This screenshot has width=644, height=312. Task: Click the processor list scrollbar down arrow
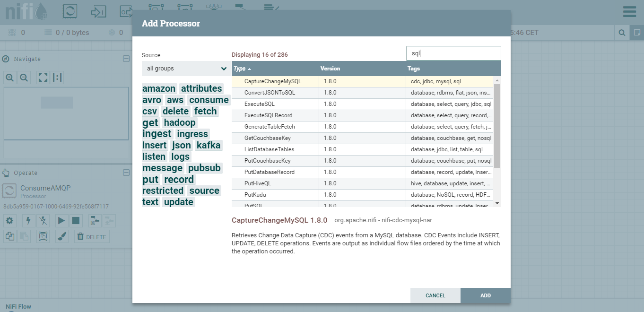[497, 203]
